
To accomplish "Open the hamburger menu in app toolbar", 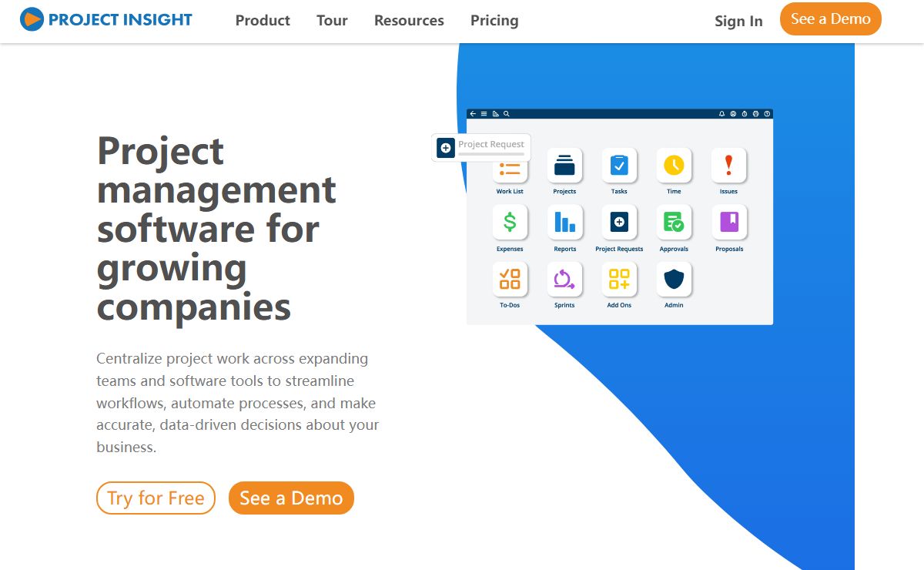I will click(484, 114).
